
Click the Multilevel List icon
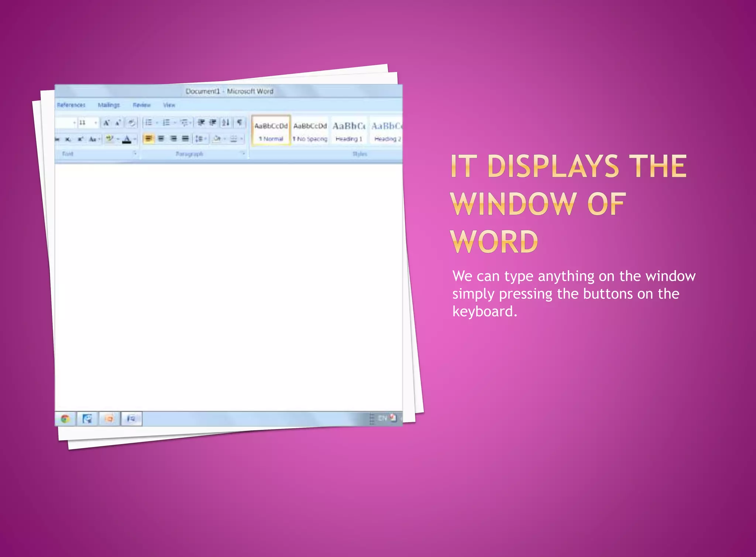184,122
